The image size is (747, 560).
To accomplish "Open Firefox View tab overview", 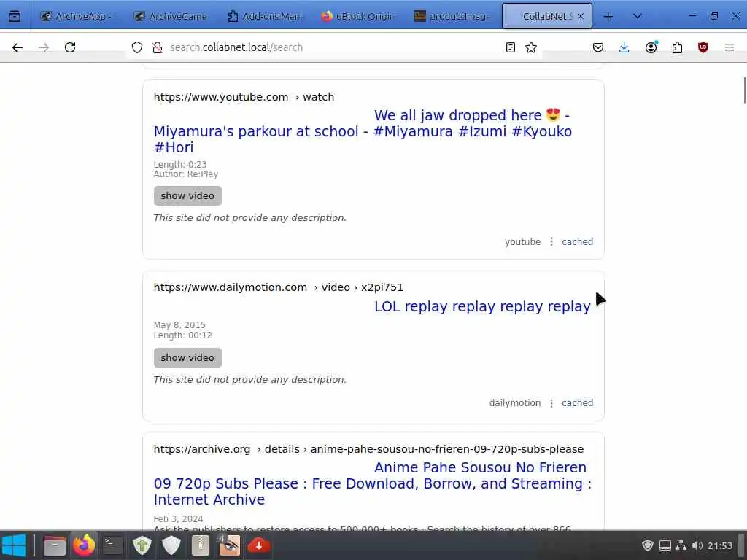I will pyautogui.click(x=15, y=16).
